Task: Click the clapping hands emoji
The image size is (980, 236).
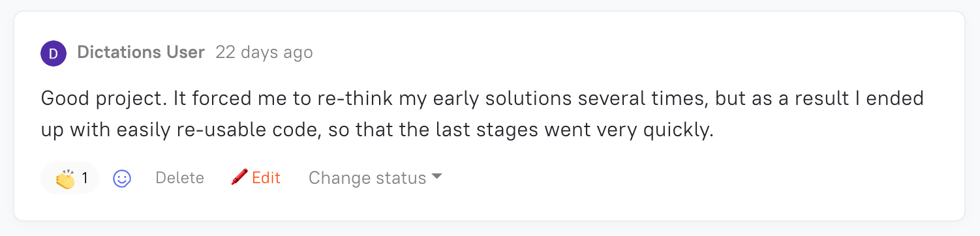Action: coord(65,179)
